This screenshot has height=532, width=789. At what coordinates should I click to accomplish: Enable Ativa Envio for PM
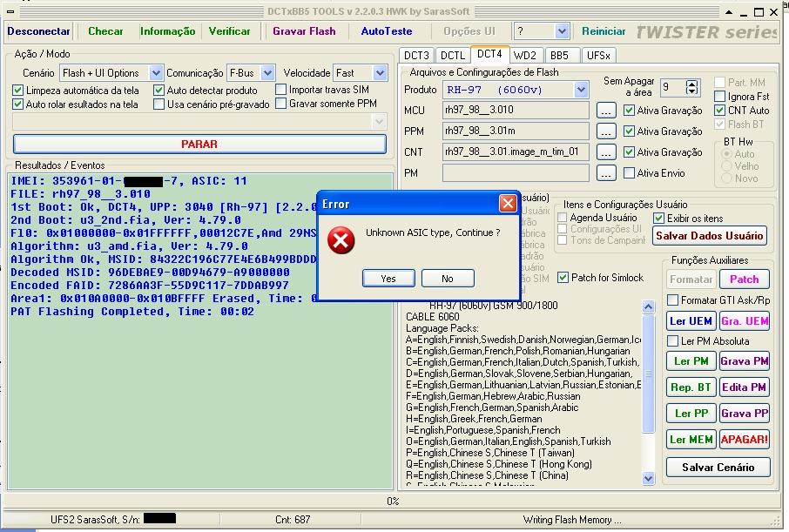tap(629, 173)
